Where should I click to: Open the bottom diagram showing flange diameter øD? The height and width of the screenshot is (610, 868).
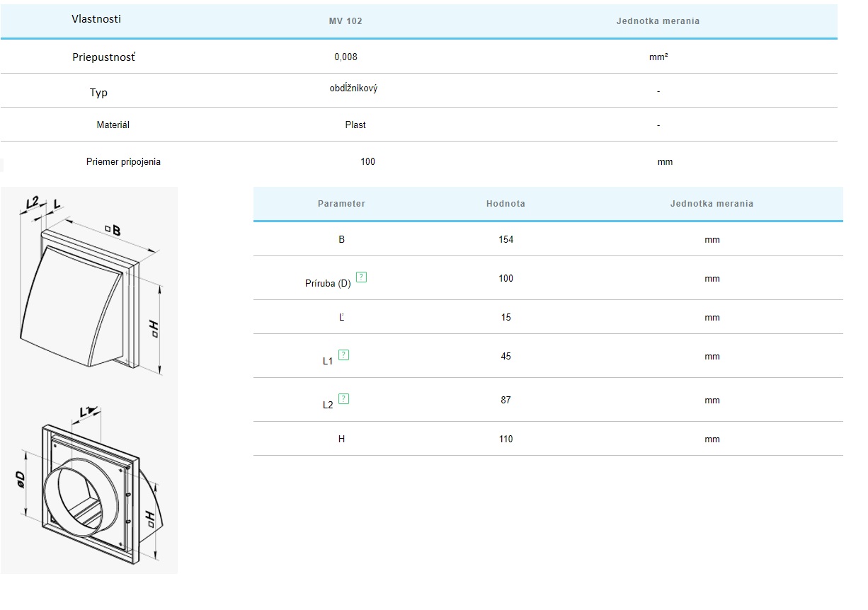[90, 488]
